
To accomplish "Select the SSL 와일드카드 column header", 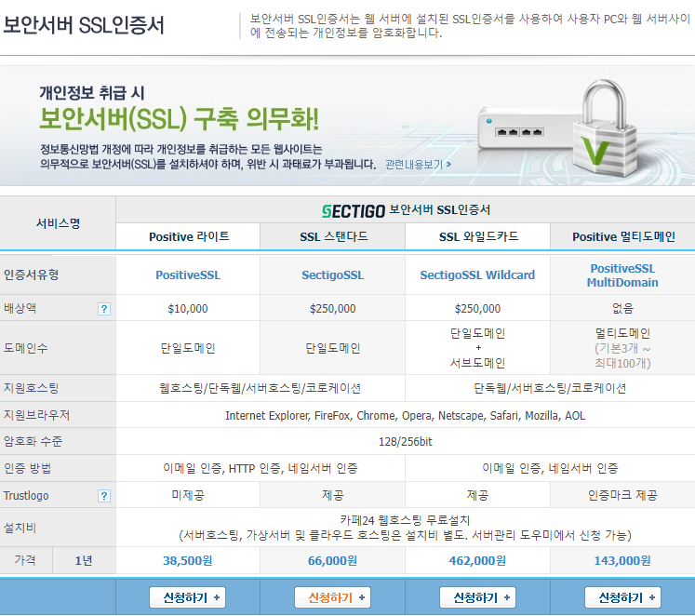I will [478, 237].
